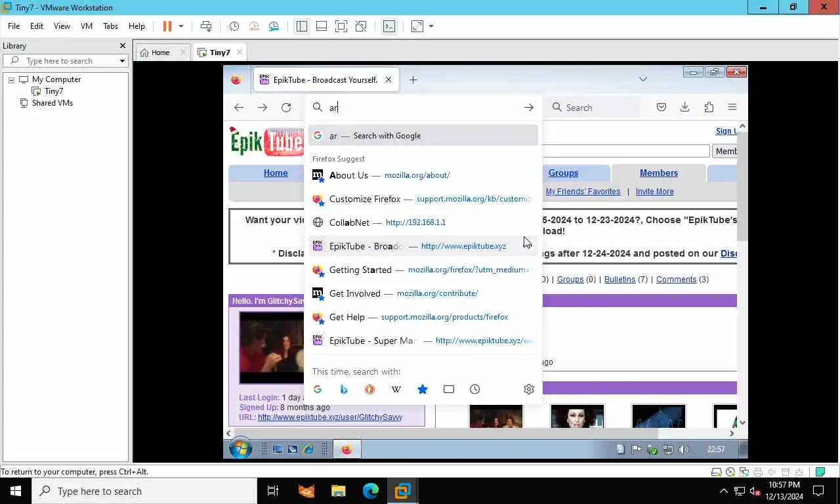
Task: Expand the Library search dropdown arrow
Action: click(122, 61)
